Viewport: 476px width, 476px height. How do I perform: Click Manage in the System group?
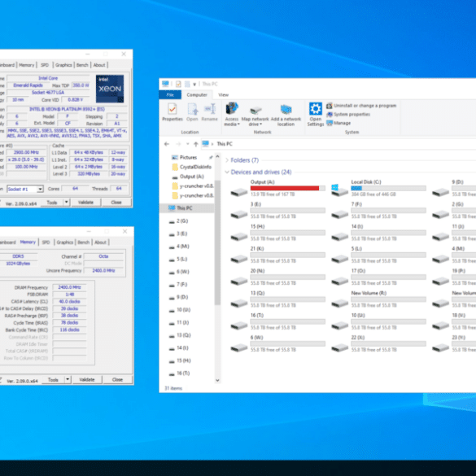tap(338, 123)
